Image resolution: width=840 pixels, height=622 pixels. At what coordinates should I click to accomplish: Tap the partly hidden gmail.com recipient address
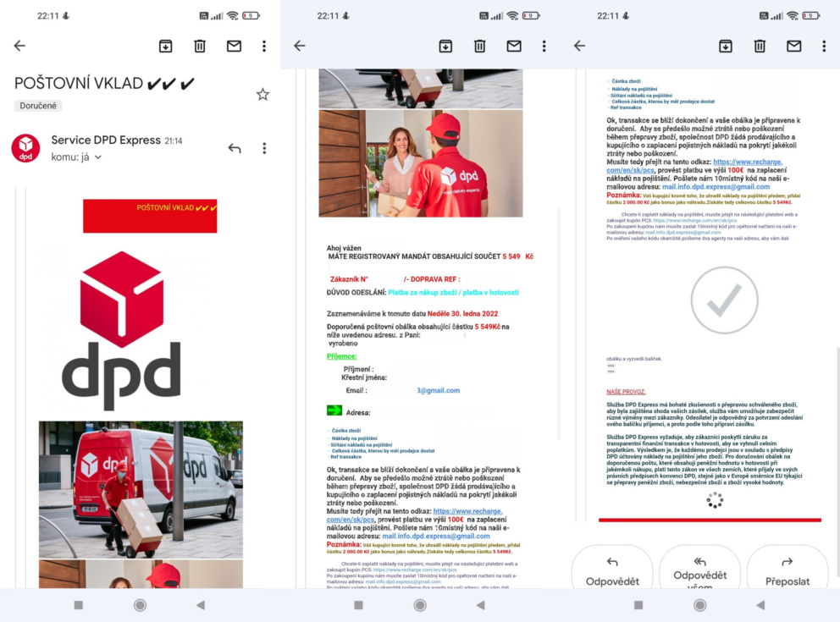click(x=439, y=391)
